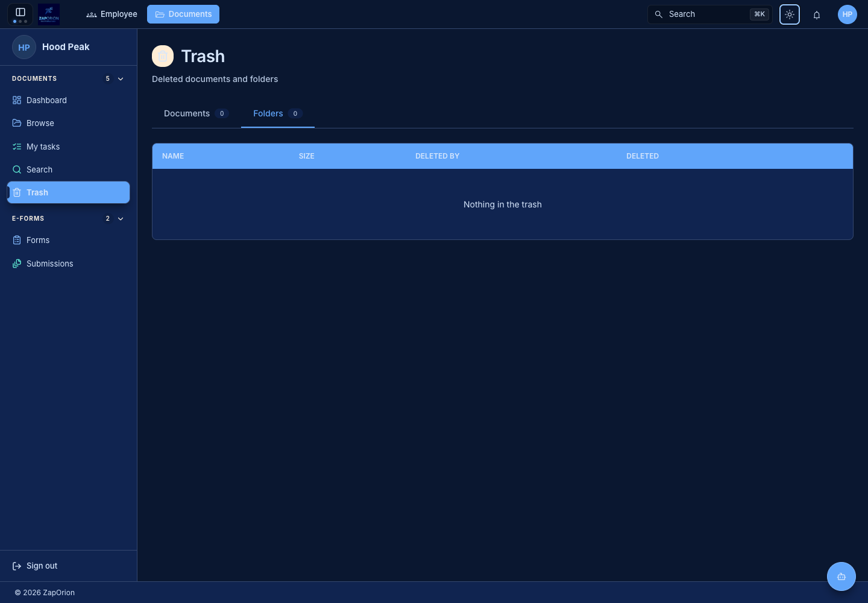Open the notifications bell
The image size is (868, 603).
[x=817, y=14]
